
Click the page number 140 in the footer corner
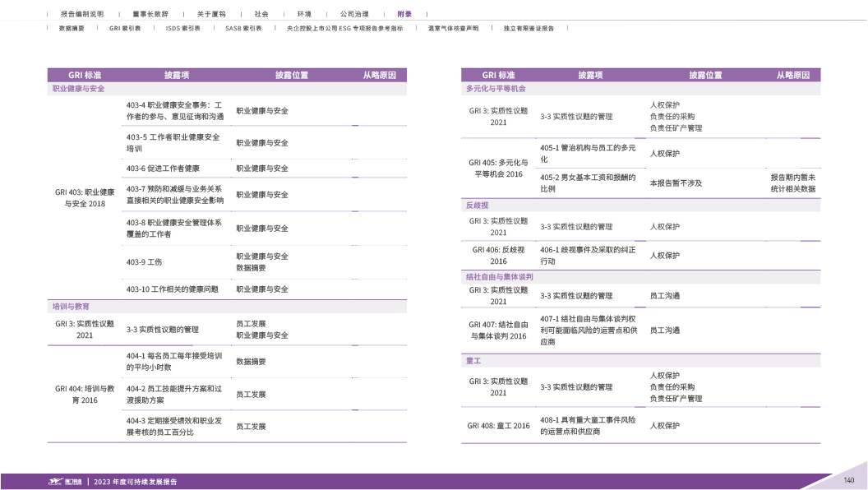[849, 480]
